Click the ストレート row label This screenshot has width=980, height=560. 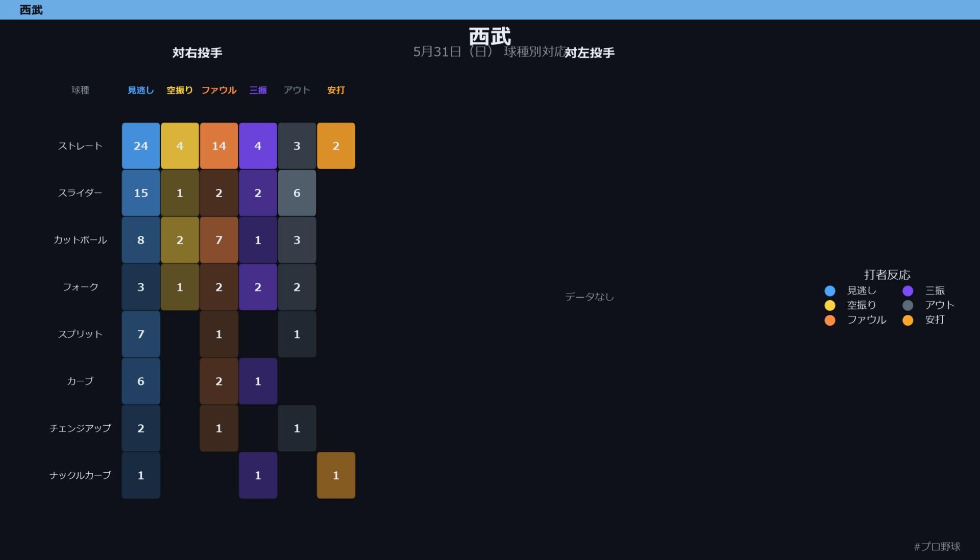click(x=80, y=146)
